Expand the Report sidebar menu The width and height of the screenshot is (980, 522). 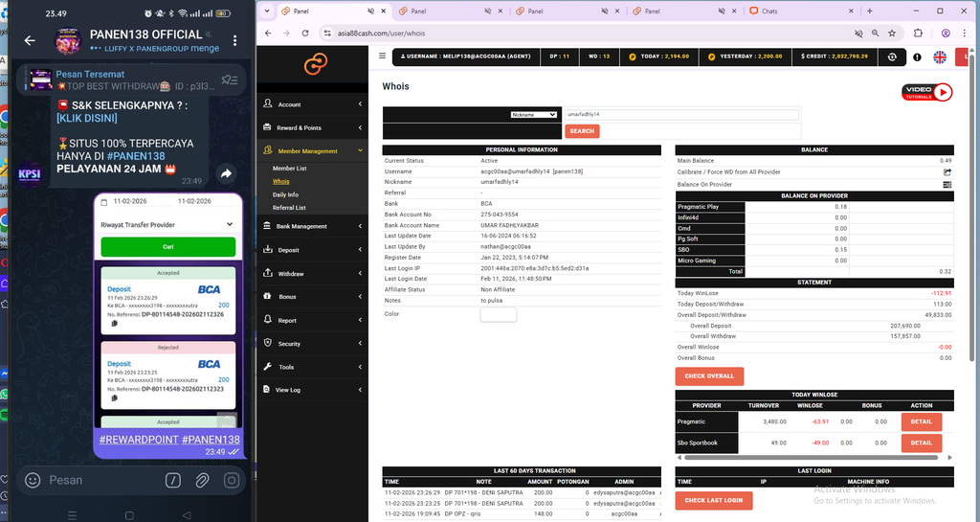pyautogui.click(x=312, y=320)
